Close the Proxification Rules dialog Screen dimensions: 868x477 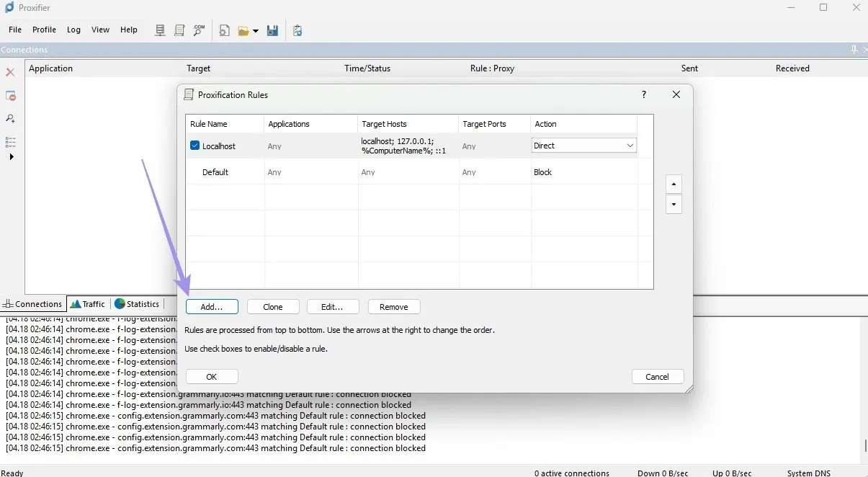pyautogui.click(x=676, y=94)
